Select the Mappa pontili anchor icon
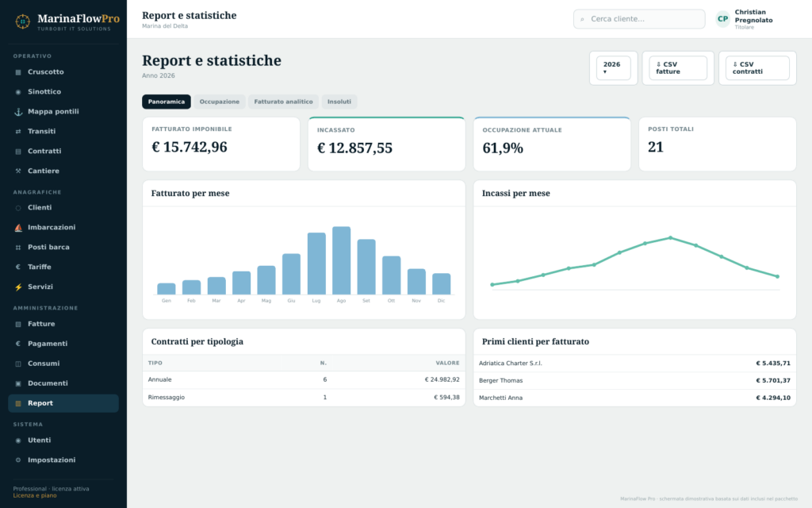Image resolution: width=812 pixels, height=508 pixels. pos(18,111)
